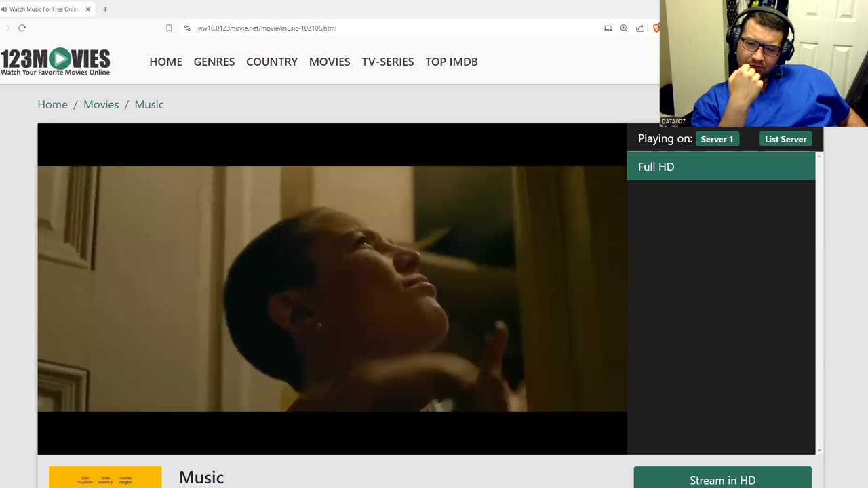
Task: Close the Watch Music For Free tab
Action: 87,9
